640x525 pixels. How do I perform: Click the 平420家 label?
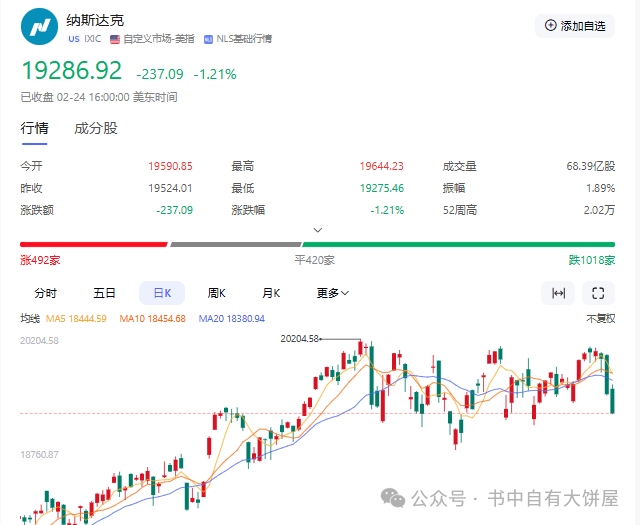pyautogui.click(x=315, y=260)
